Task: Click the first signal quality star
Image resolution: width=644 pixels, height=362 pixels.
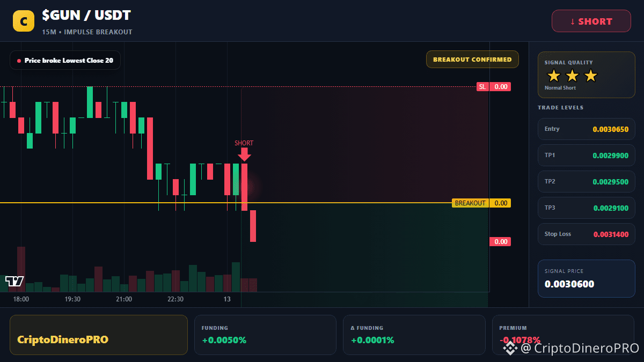Action: pyautogui.click(x=554, y=76)
